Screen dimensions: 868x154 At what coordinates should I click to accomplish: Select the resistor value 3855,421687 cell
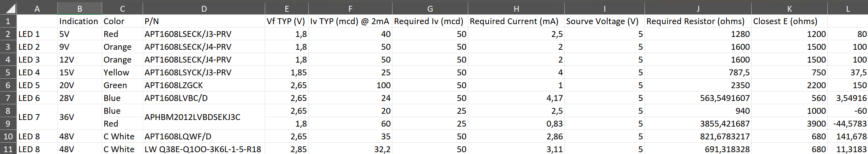point(698,124)
